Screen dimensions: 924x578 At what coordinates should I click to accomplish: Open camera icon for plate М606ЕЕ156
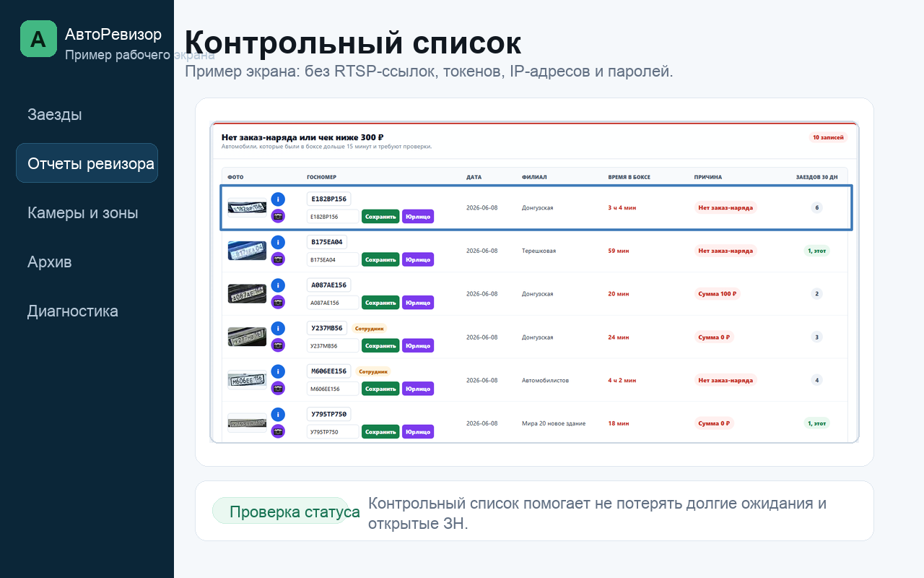(278, 388)
